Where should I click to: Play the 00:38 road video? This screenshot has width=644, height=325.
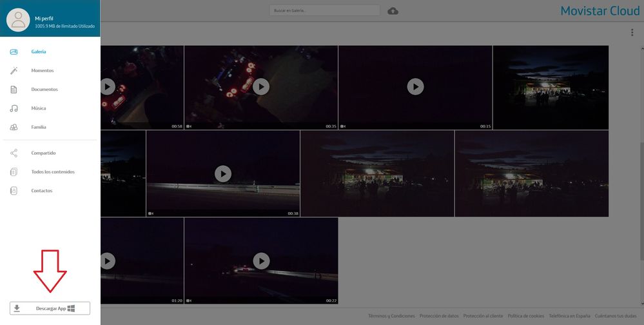coord(223,173)
